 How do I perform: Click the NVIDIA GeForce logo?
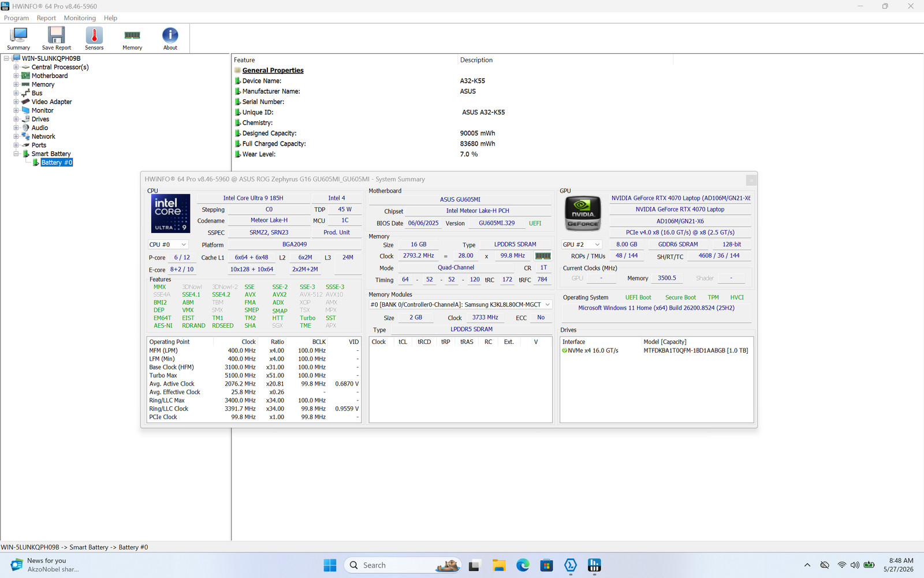point(583,213)
